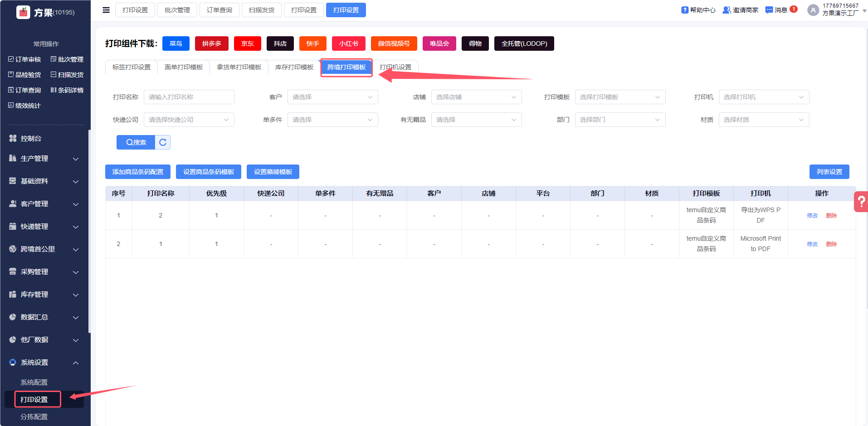Open the 单多件 dropdown
The width and height of the screenshot is (868, 426).
point(333,120)
